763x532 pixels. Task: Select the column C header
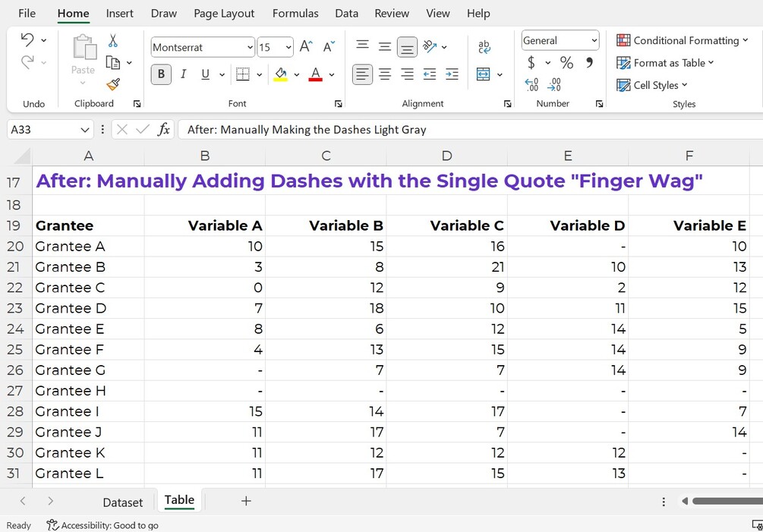(326, 156)
